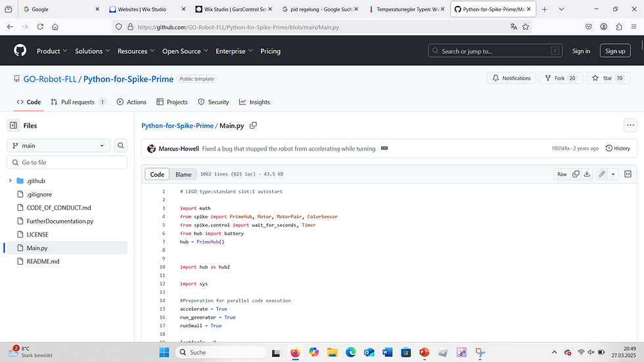Viewport: 644px width, 362px height.
Task: Expand the .github folder
Action: [11, 181]
